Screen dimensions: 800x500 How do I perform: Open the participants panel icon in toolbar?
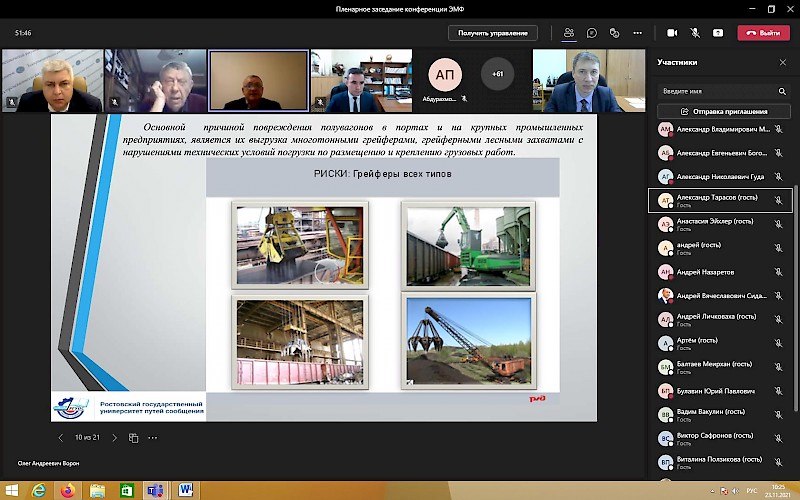(x=569, y=33)
